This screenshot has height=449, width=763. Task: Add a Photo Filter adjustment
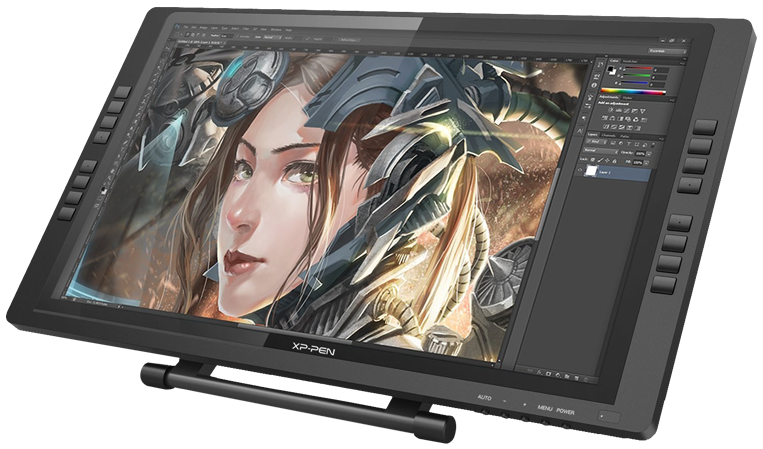coord(628,119)
